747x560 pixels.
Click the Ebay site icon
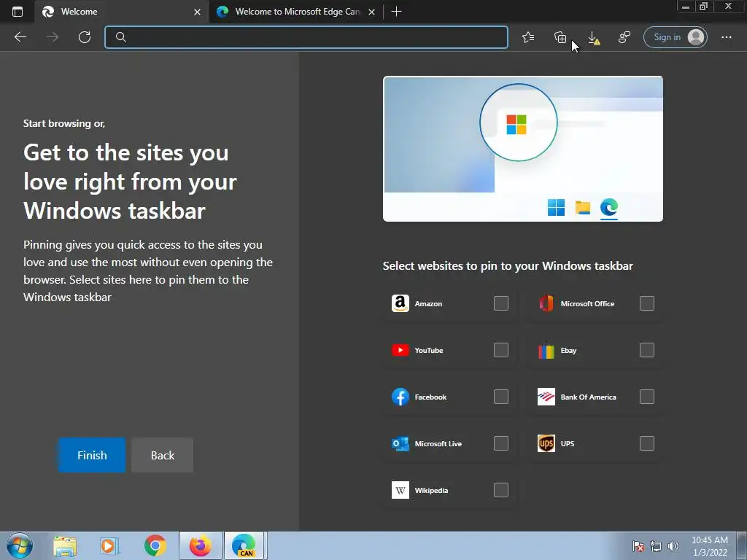[546, 351]
